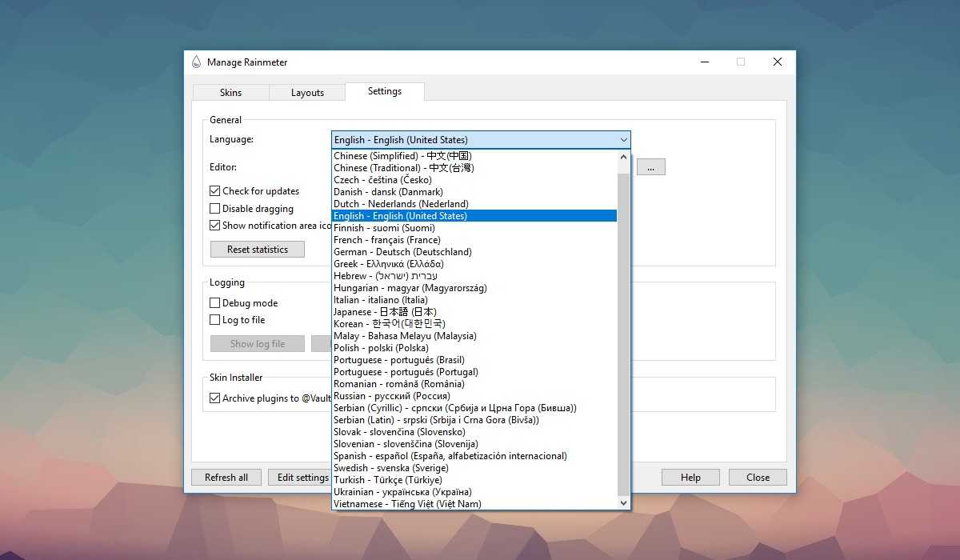Collapse the Language dropdown using its arrow

tap(623, 140)
